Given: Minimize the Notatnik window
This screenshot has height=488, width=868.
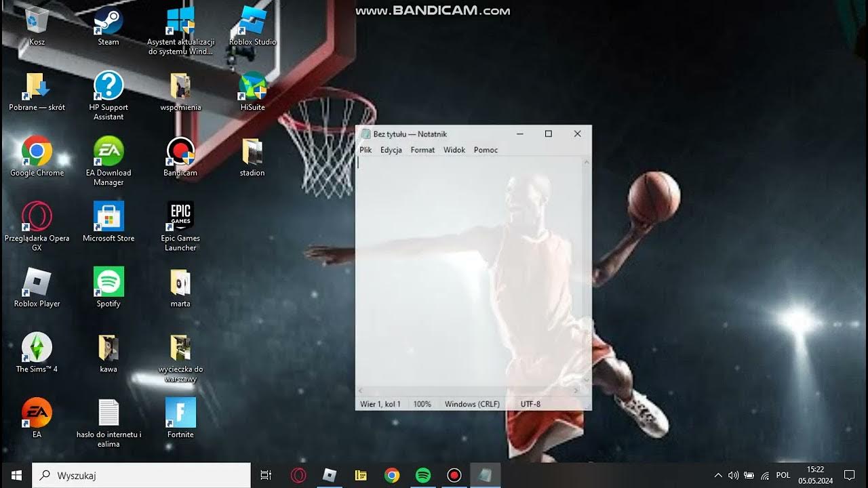Looking at the screenshot, I should (520, 134).
